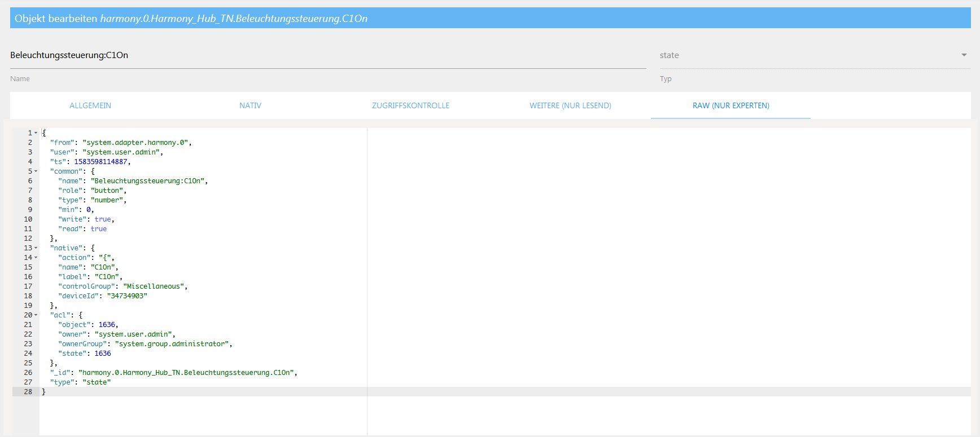
Task: Collapse the root object fold arrow at line 1
Action: point(36,133)
